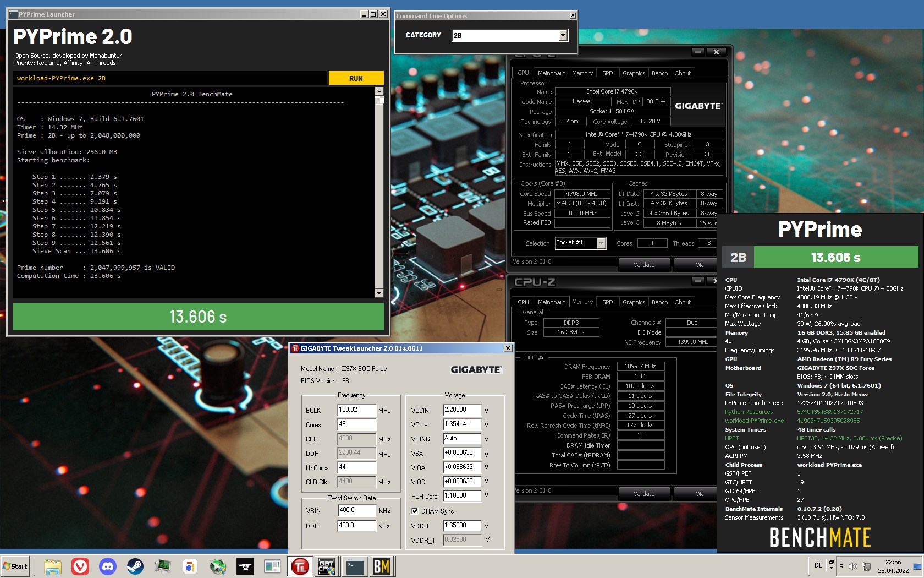Click the BCLK frequency field 100.02
The image size is (924, 578).
click(356, 410)
